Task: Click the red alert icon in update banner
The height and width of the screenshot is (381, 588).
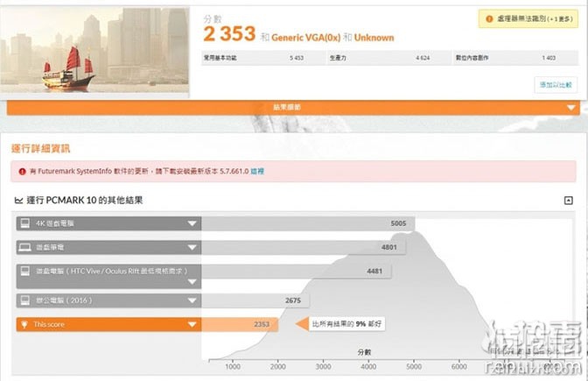Action: coord(22,172)
